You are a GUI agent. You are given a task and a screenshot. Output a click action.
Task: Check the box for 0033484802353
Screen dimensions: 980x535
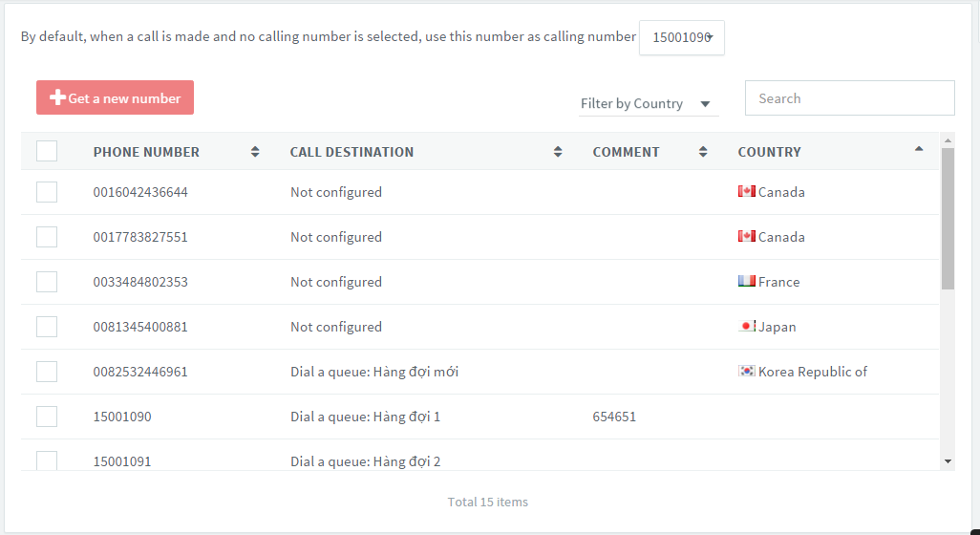coord(47,282)
